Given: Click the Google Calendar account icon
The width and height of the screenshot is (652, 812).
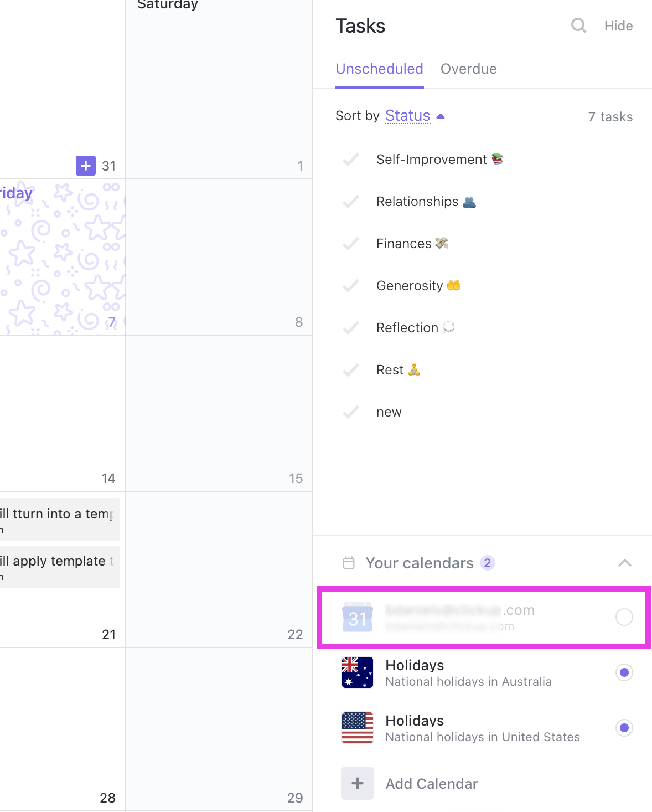Looking at the screenshot, I should pyautogui.click(x=358, y=617).
